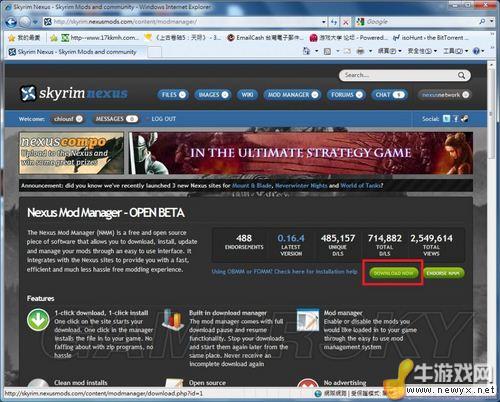Open the Safety (安全性) command bar menu

point(422,51)
